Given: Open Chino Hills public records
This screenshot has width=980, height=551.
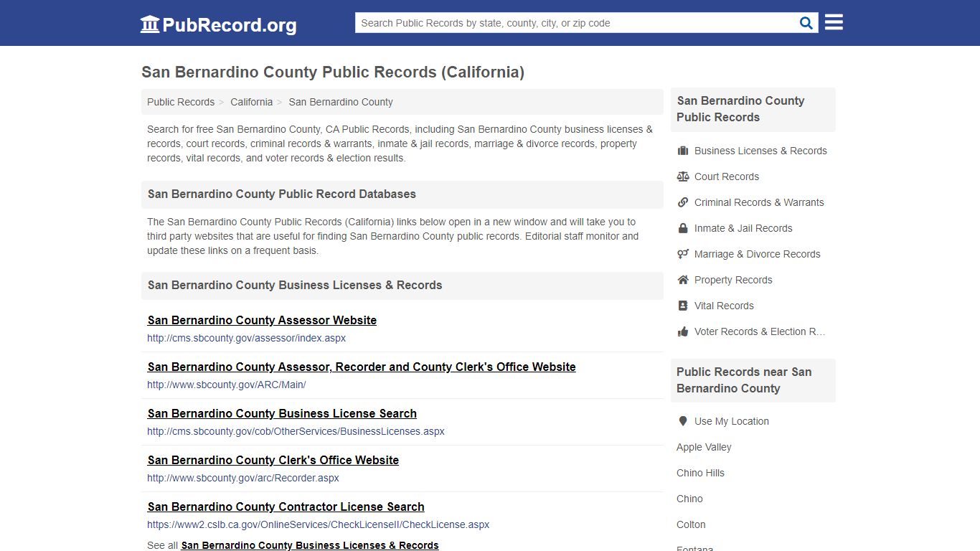Looking at the screenshot, I should [700, 473].
